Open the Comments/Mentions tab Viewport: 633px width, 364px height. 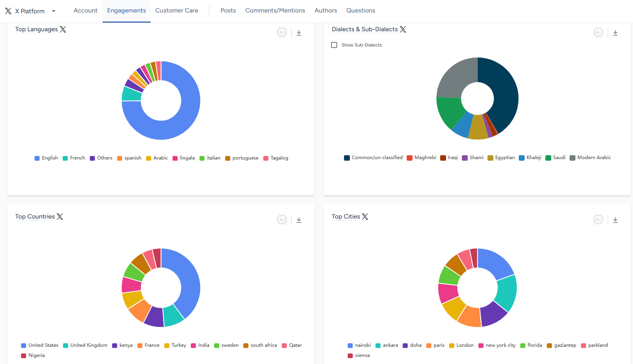tap(275, 11)
